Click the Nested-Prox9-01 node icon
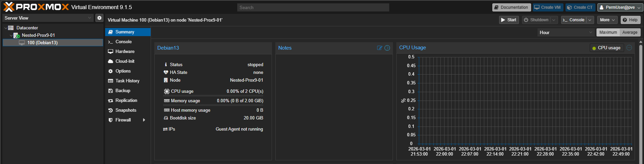644x164 pixels. point(17,35)
